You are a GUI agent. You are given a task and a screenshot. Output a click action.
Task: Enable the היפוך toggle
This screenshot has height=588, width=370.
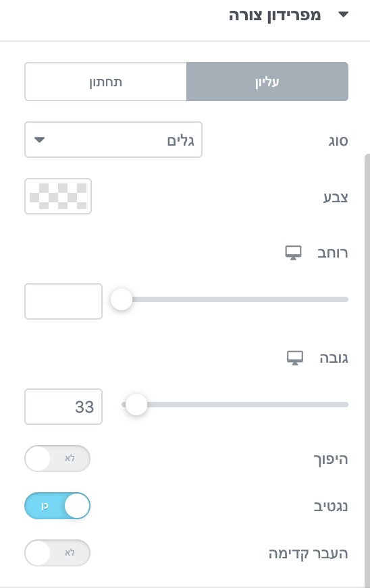click(57, 459)
